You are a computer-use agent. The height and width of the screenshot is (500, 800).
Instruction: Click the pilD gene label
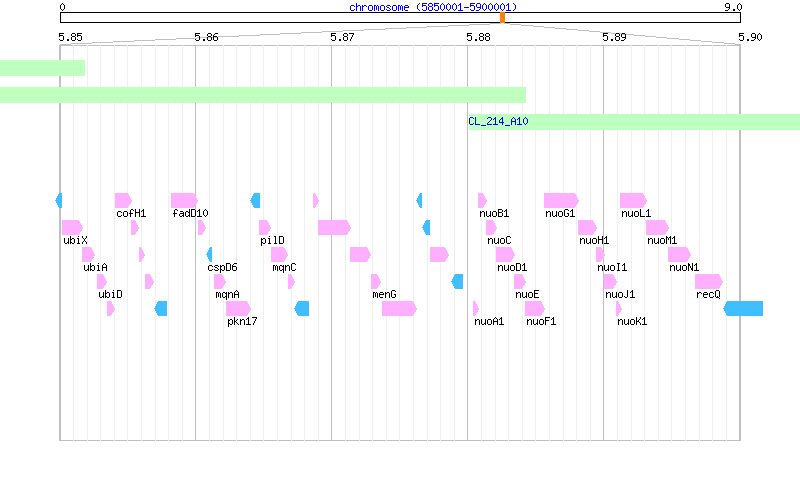pyautogui.click(x=272, y=240)
